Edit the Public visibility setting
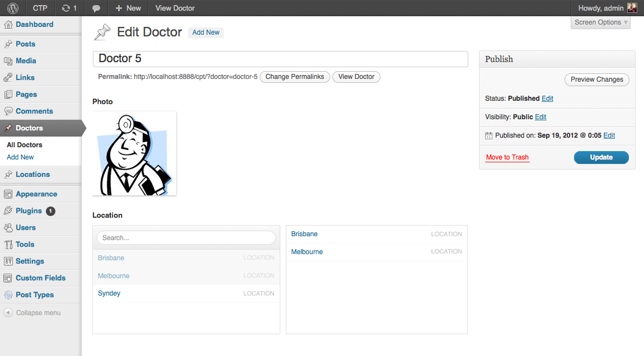The width and height of the screenshot is (644, 356). point(540,117)
